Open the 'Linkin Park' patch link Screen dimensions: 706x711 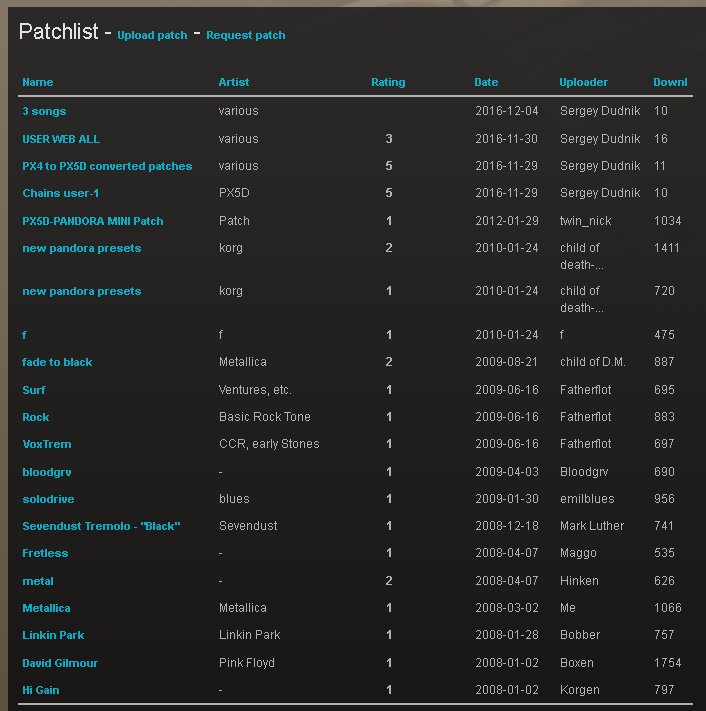pyautogui.click(x=53, y=635)
